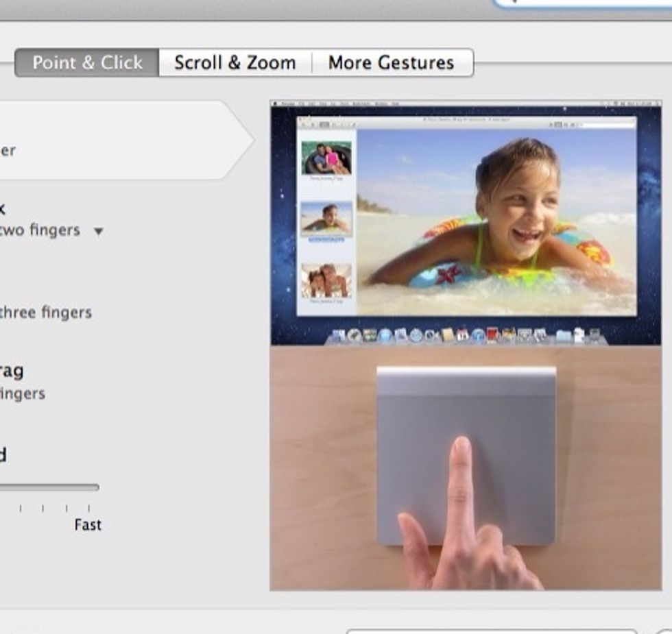Click the red Photo Booth icon in dock
The height and width of the screenshot is (634, 672).
493,335
